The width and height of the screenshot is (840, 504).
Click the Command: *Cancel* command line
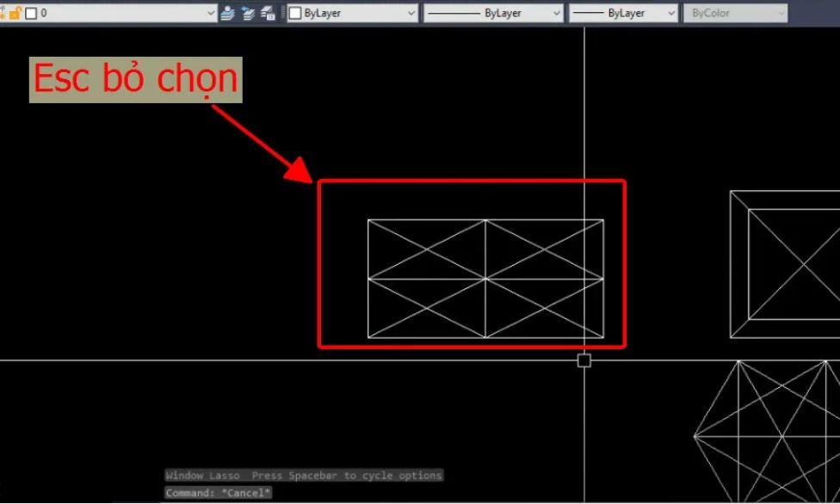(x=218, y=492)
